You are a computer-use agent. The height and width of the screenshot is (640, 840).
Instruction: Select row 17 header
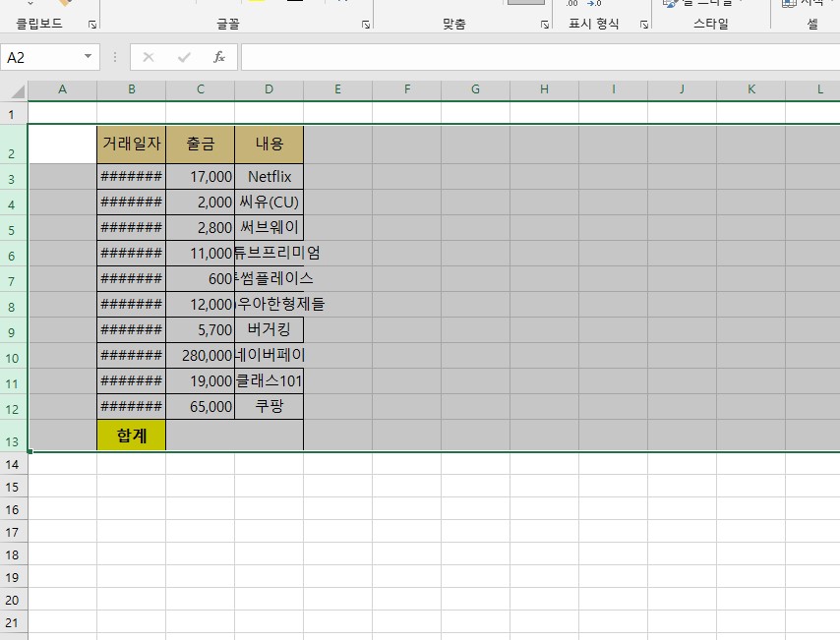point(14,531)
